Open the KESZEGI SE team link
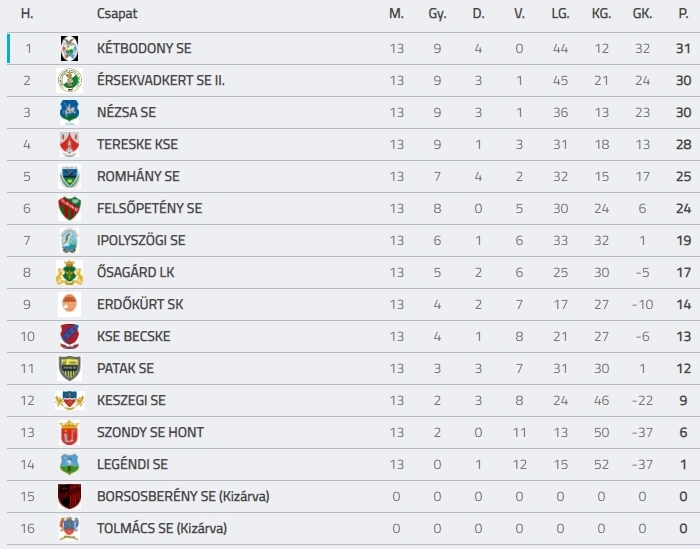This screenshot has height=549, width=700. coord(131,400)
